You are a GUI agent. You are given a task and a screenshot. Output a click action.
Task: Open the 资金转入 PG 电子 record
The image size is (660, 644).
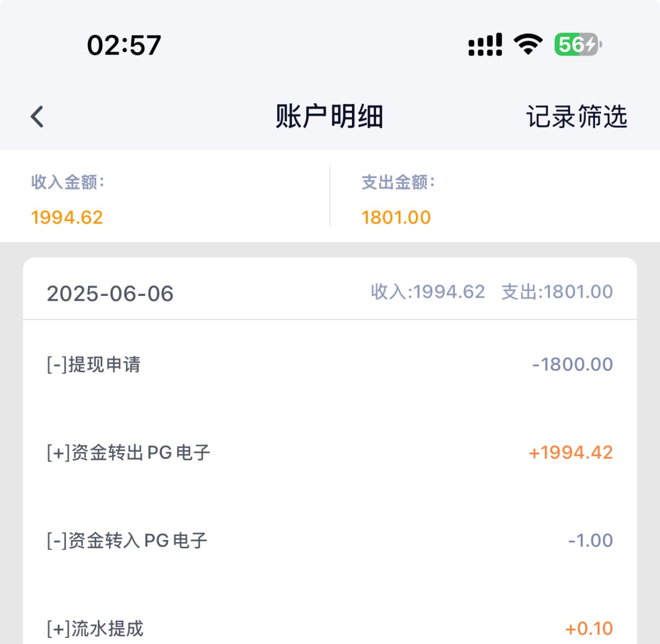pyautogui.click(x=127, y=541)
